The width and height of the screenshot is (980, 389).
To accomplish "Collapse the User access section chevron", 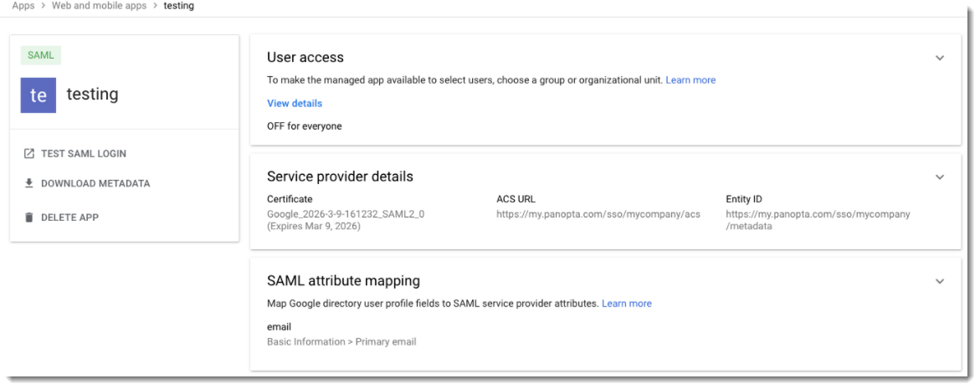I will pos(939,58).
